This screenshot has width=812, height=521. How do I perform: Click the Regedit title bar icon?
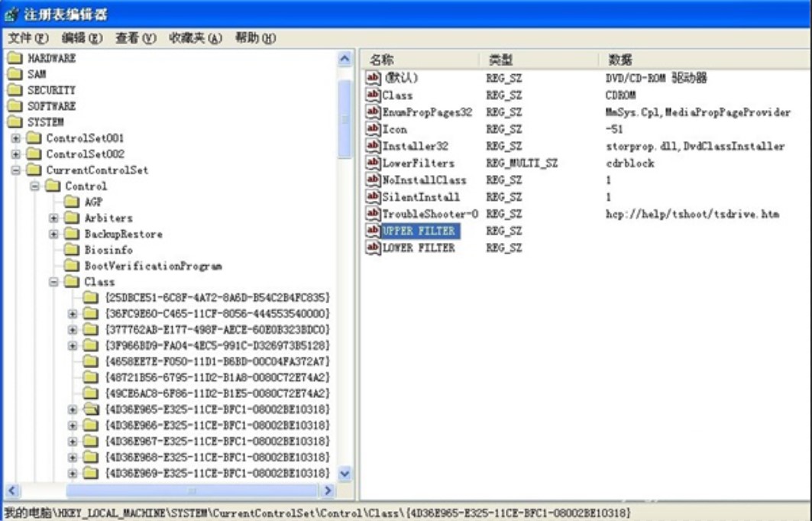11,14
